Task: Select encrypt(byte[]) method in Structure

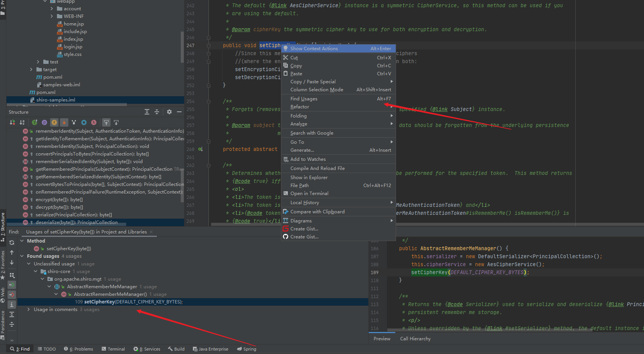Action: [x=59, y=200]
